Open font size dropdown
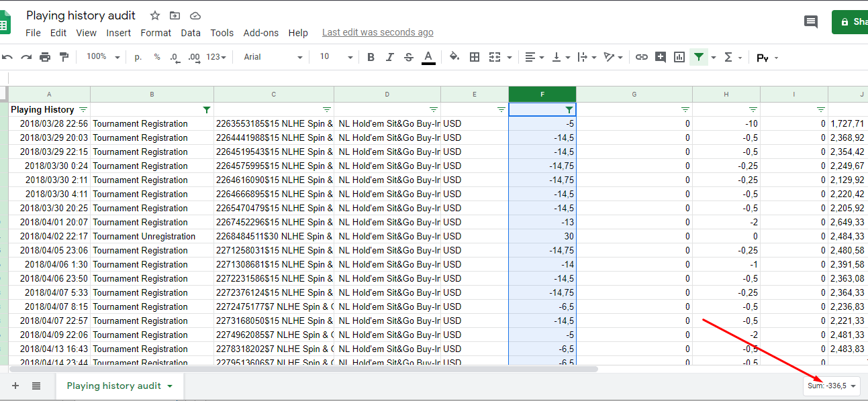 pos(336,57)
